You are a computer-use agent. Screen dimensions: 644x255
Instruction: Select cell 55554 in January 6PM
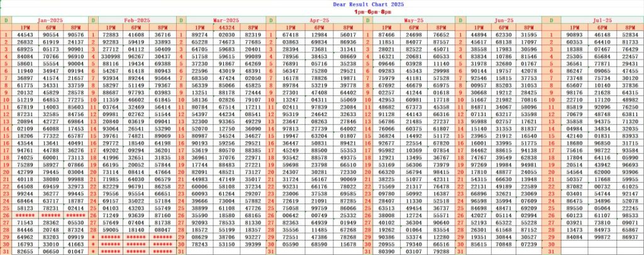(50, 63)
